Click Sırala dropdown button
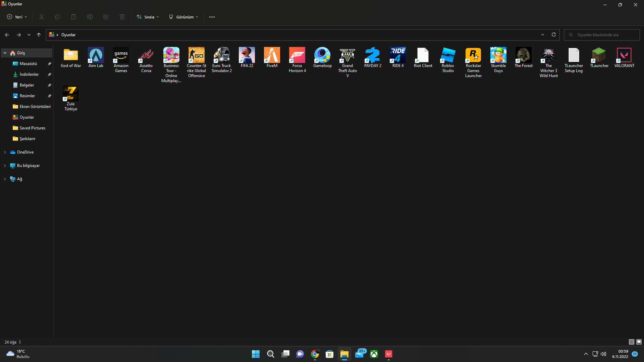Viewport: 644px width, 362px height. pyautogui.click(x=148, y=17)
